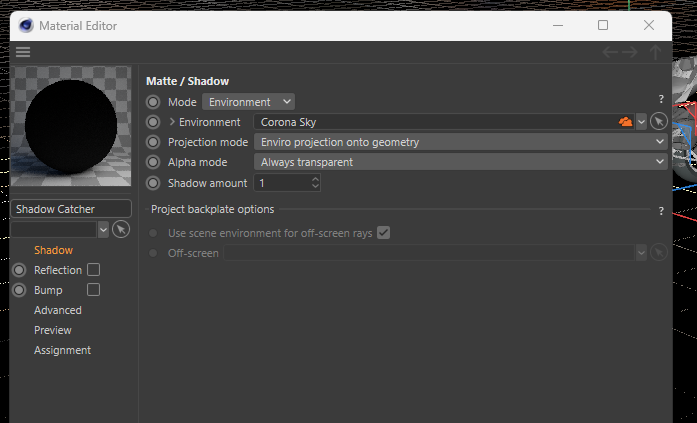Open the Preview settings page
This screenshot has height=423, width=697.
52,330
